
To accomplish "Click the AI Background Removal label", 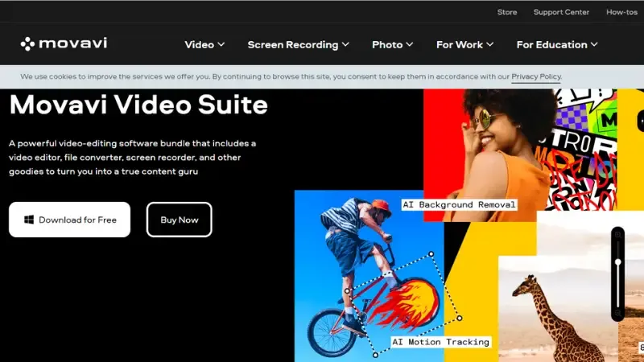I will [x=459, y=204].
